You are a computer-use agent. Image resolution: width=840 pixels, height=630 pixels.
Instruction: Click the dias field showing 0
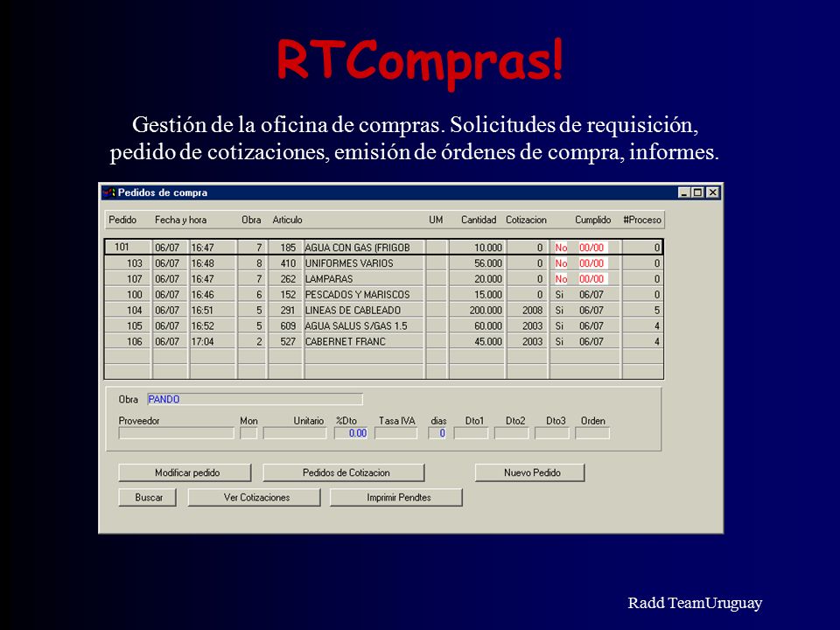pyautogui.click(x=437, y=433)
